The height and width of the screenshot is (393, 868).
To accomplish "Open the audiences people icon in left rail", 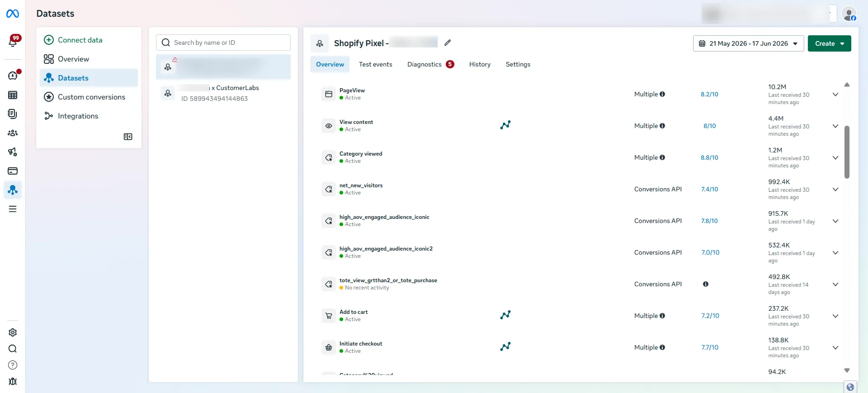I will click(x=13, y=133).
